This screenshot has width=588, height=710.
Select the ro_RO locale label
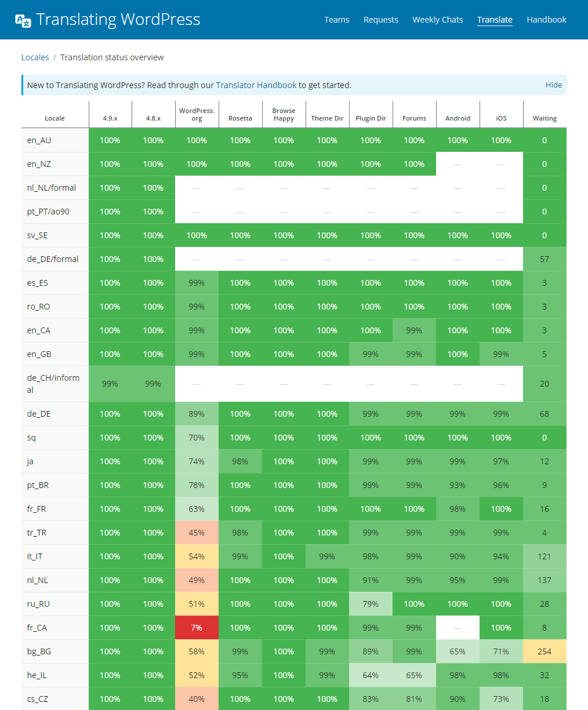coord(38,307)
